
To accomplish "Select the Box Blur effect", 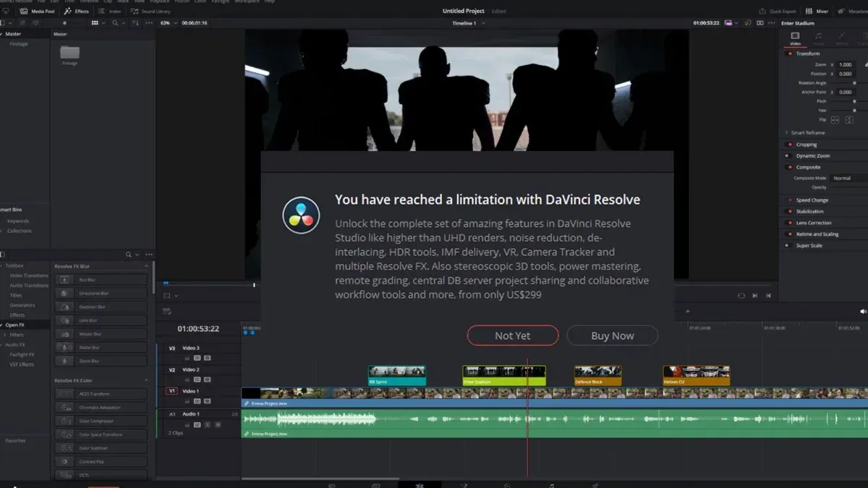I will [x=101, y=280].
